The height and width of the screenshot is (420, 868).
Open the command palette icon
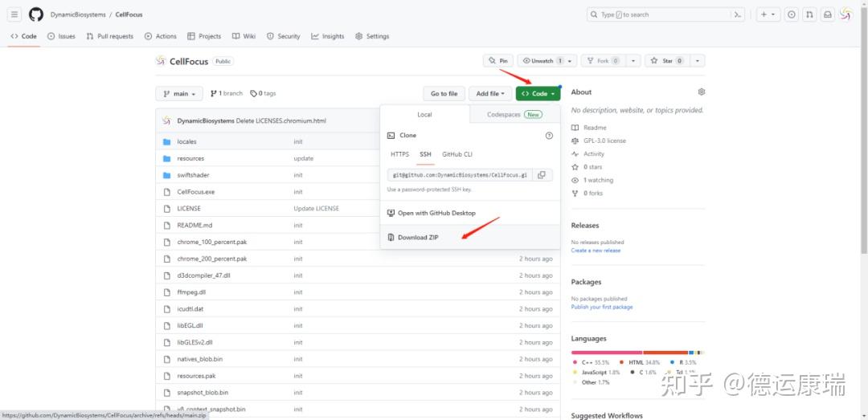point(737,15)
